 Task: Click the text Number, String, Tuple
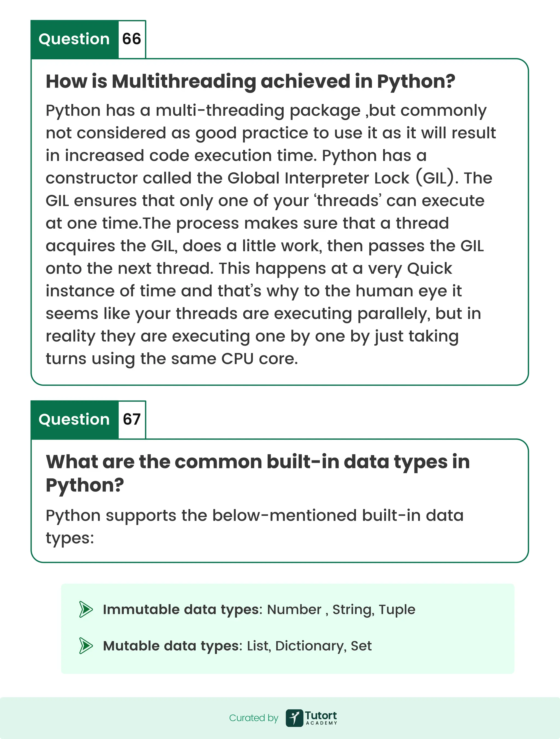pyautogui.click(x=341, y=610)
